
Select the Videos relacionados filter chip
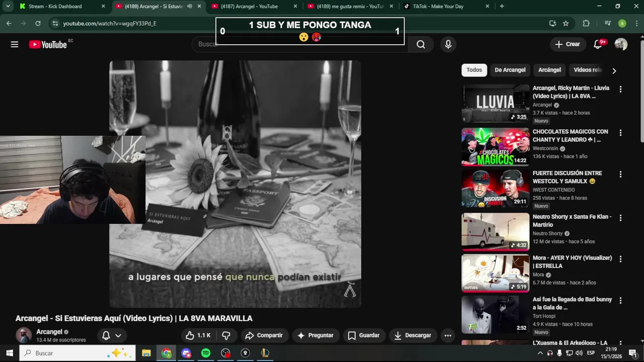pos(588,70)
